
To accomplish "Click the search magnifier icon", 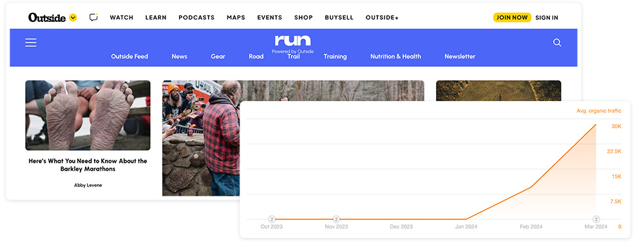I will click(557, 42).
